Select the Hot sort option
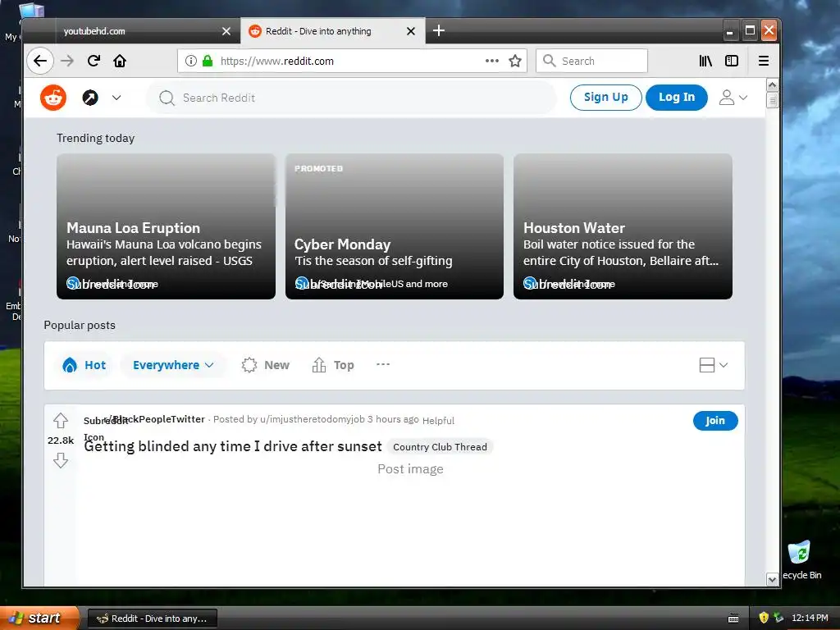This screenshot has height=630, width=840. pos(84,365)
